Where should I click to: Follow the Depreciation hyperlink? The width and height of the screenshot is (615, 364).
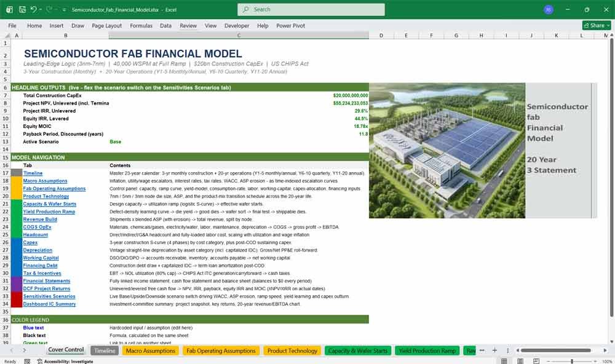[x=38, y=250]
